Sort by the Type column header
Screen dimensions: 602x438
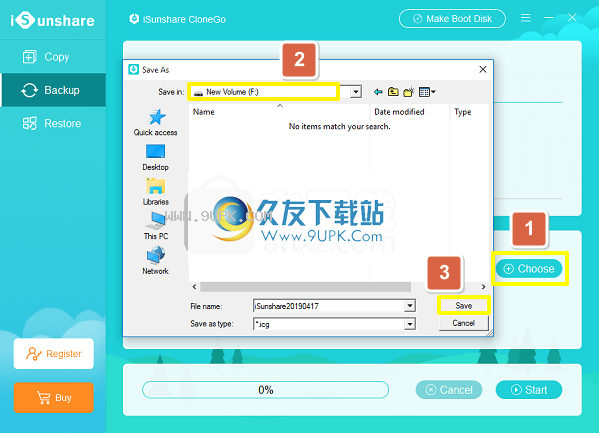470,112
